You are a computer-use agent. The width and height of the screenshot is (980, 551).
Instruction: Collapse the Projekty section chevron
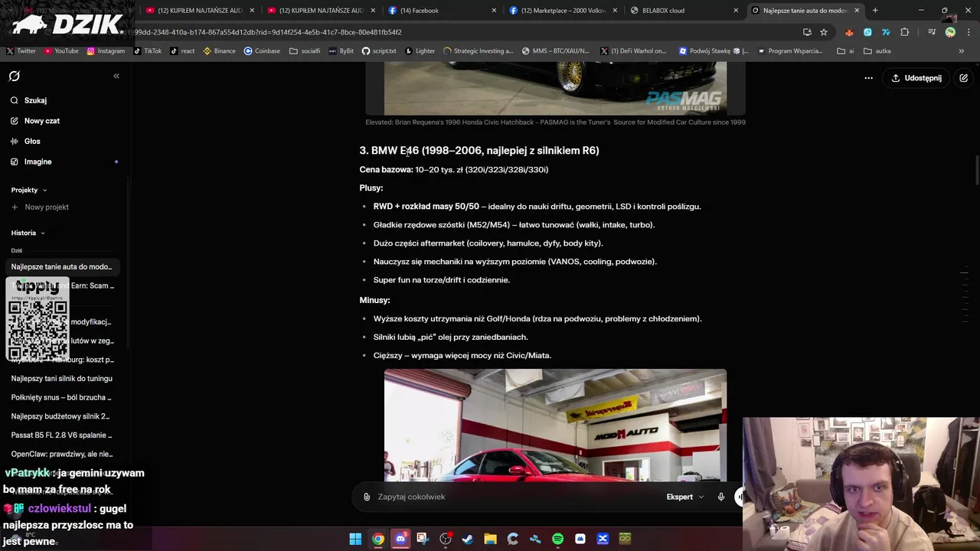(44, 190)
